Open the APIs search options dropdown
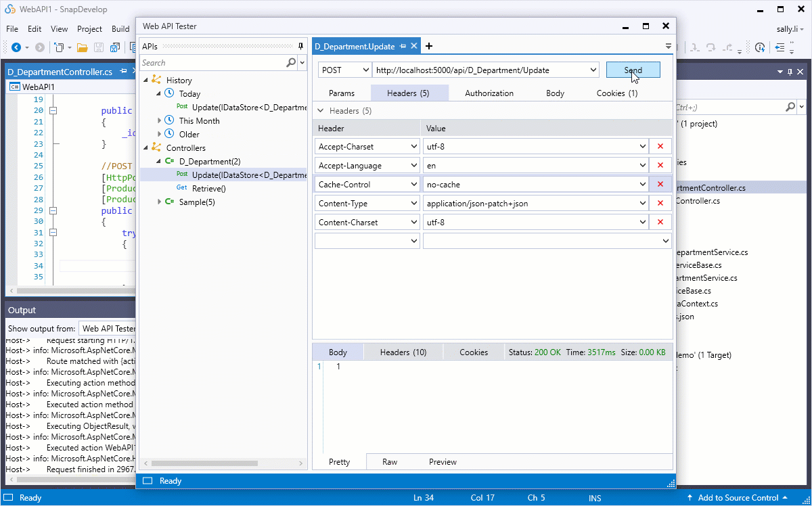Viewport: 812px width, 506px height. click(x=301, y=62)
